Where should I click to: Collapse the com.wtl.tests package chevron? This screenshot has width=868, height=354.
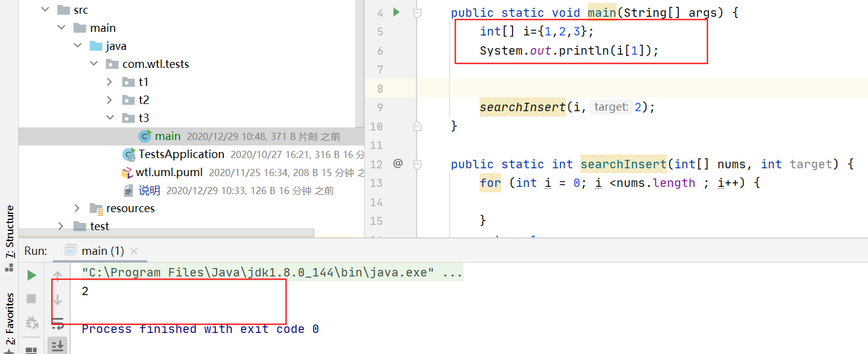94,64
